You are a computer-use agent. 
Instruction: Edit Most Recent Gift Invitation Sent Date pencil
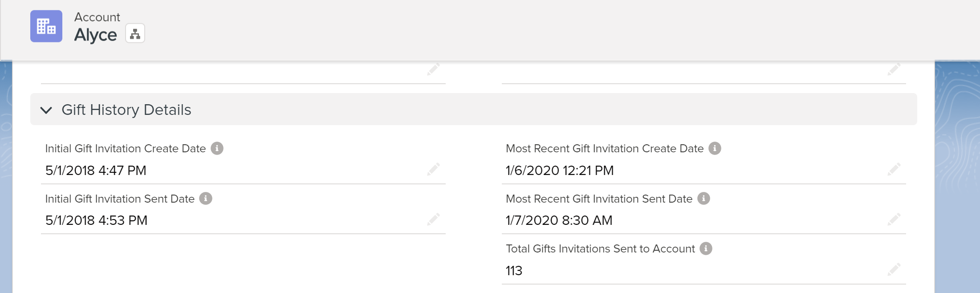[894, 220]
